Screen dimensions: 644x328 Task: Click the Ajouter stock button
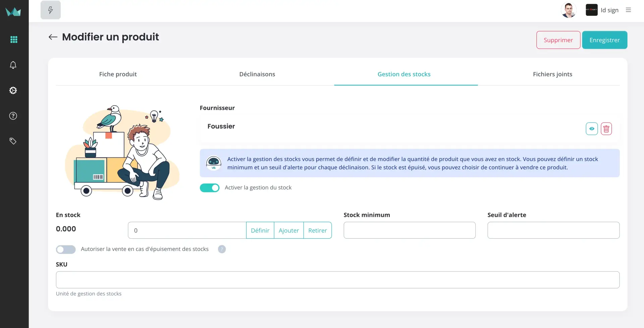coord(288,230)
